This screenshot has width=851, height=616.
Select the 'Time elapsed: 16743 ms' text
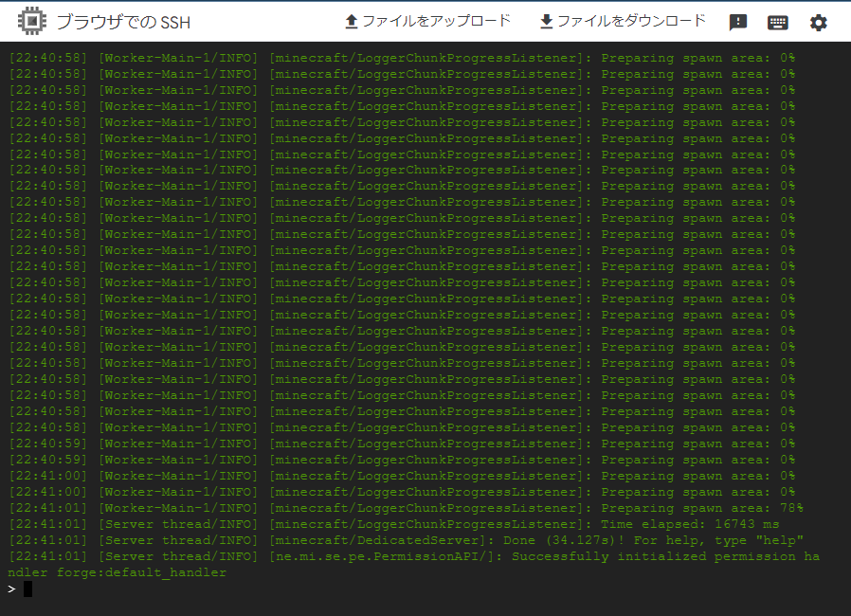coord(690,524)
